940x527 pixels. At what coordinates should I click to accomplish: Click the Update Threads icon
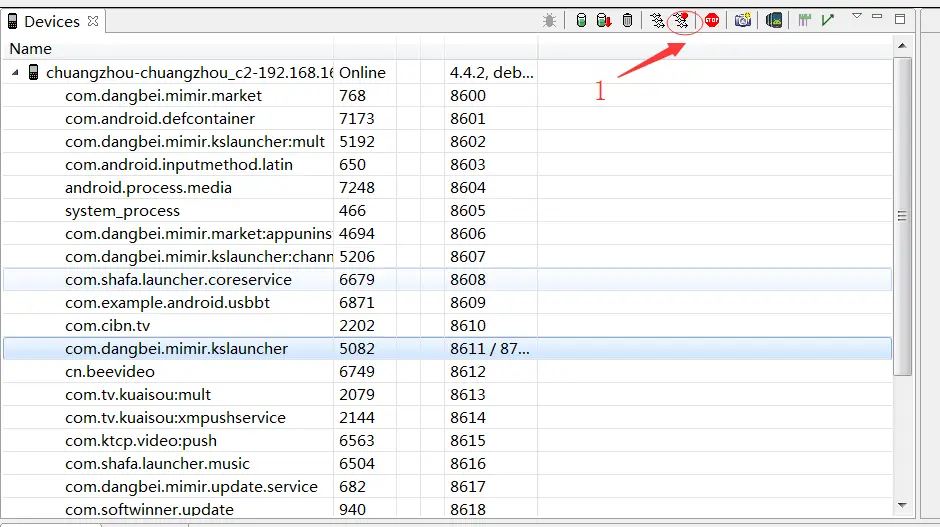658,21
